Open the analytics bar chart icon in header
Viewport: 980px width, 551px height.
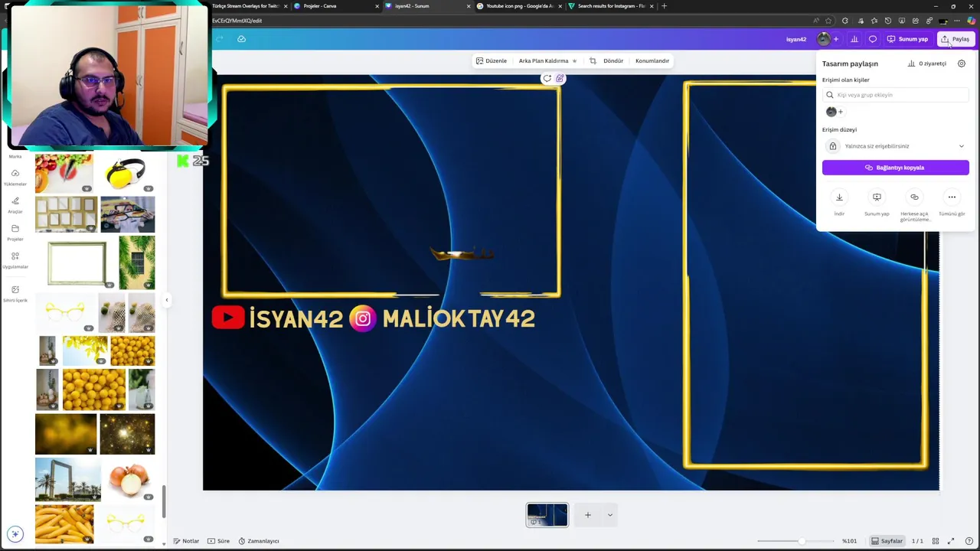pos(854,39)
